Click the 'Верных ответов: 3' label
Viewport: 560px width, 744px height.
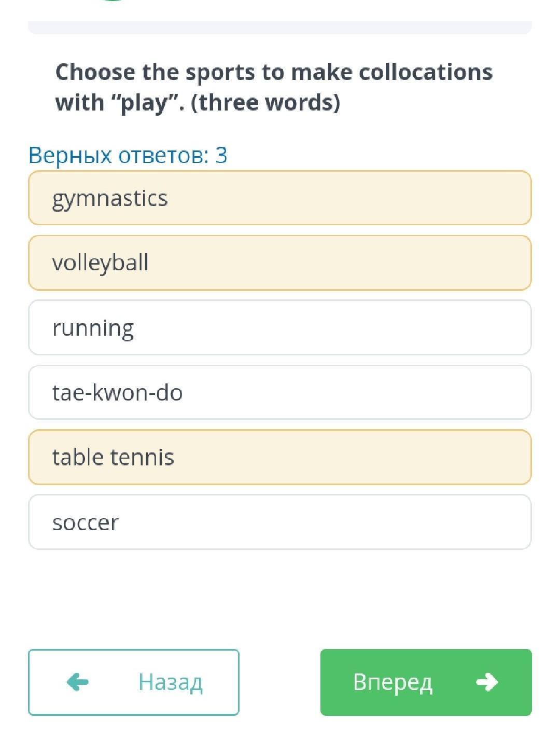click(x=128, y=155)
